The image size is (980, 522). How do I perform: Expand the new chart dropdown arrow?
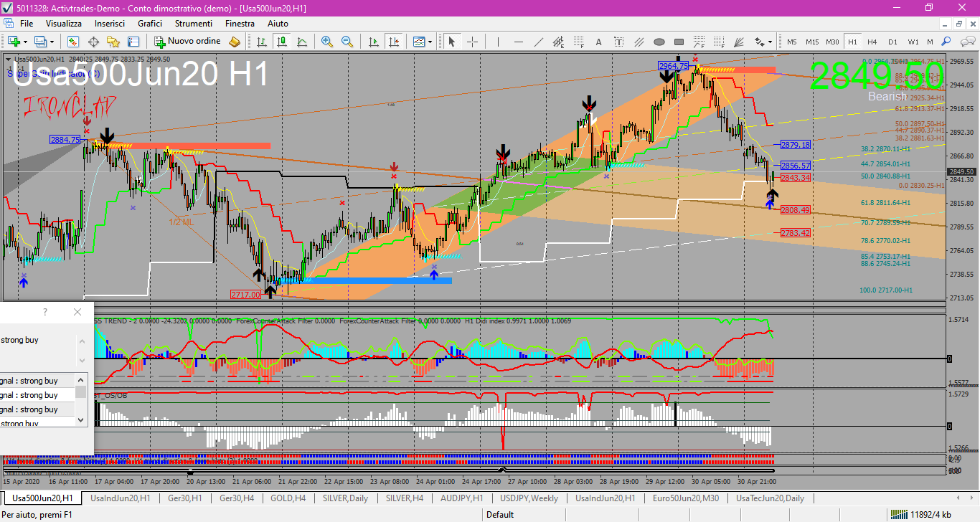[26, 42]
